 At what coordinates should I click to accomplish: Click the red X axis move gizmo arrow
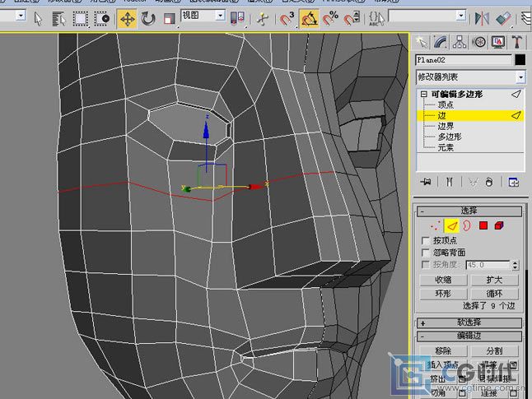pyautogui.click(x=255, y=187)
